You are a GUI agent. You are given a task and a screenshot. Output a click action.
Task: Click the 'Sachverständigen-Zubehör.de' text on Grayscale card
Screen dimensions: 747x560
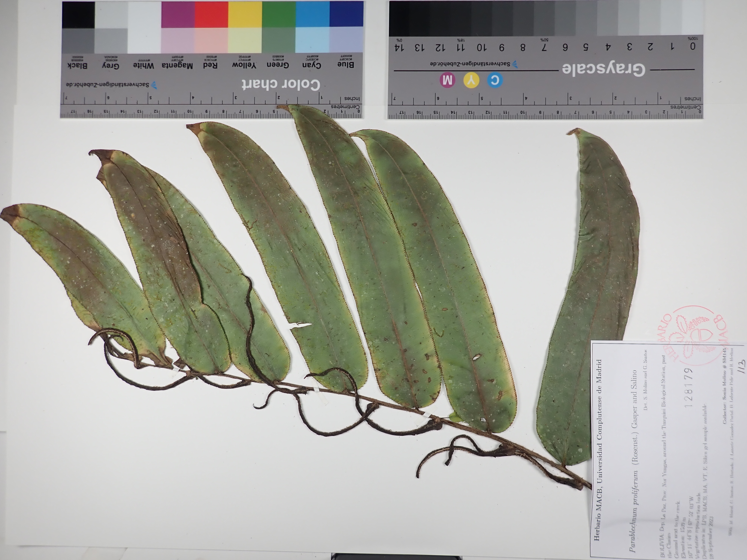[x=470, y=64]
